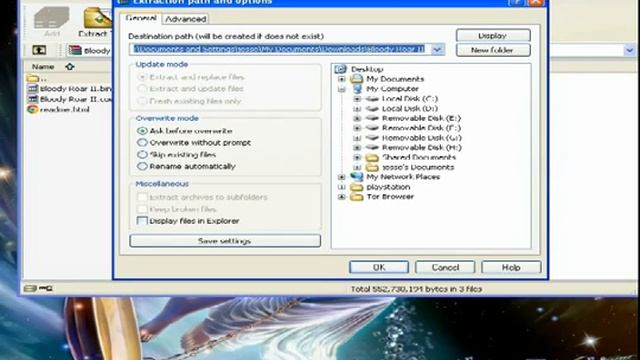Select Local Disk (D:) drive icon

(x=372, y=108)
